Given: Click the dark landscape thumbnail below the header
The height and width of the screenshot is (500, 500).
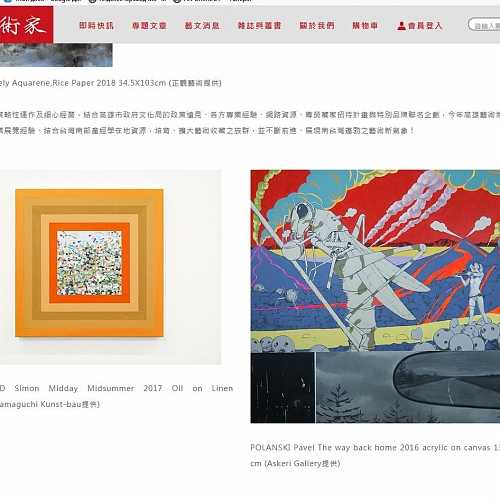Looking at the screenshot, I should coord(56,55).
